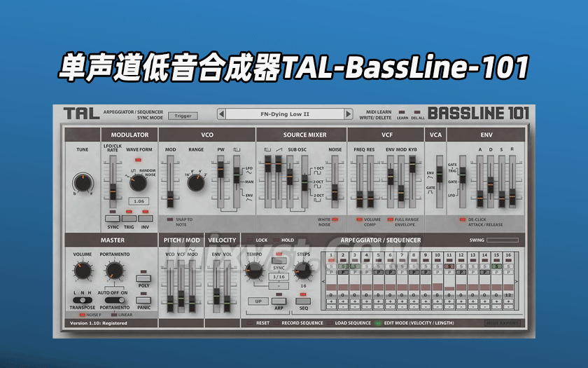The image size is (588, 368).
Task: Toggle the FULL RANGE ENVELOPE LED
Action: tap(391, 219)
